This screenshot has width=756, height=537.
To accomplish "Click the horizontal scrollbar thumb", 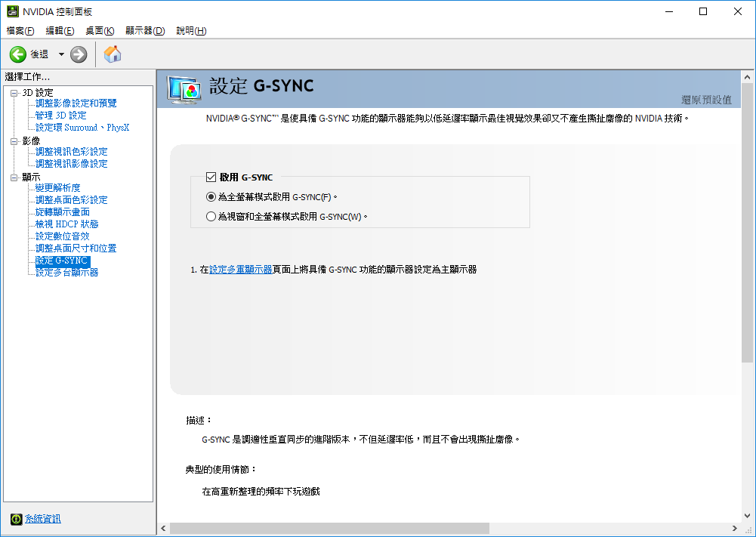I will coord(329,529).
